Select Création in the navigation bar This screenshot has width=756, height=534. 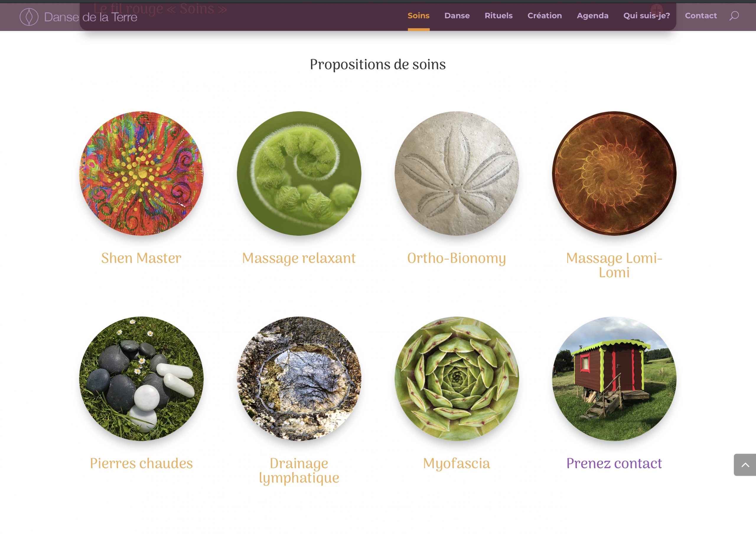coord(544,16)
